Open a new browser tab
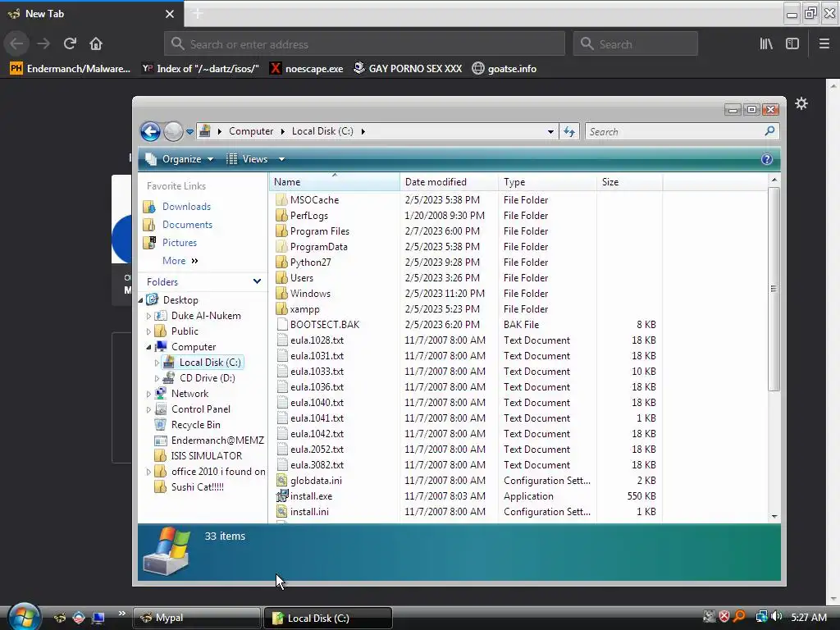The width and height of the screenshot is (840, 630). click(x=198, y=13)
